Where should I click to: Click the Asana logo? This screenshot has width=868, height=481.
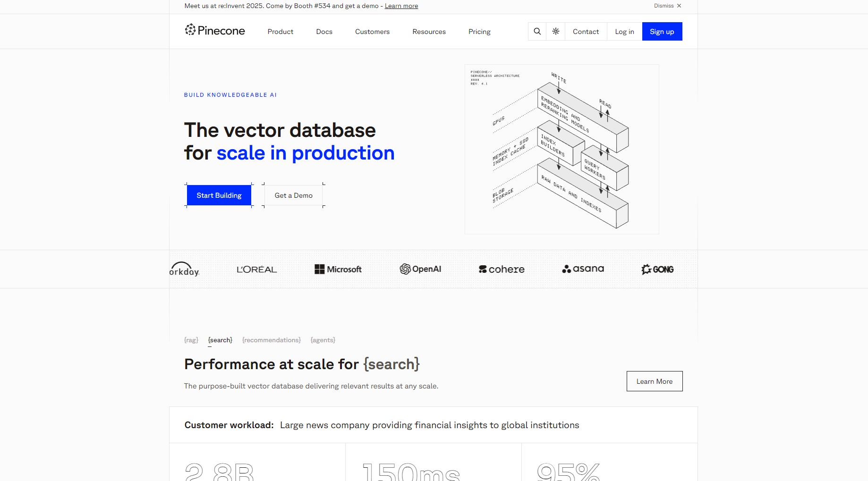[583, 269]
